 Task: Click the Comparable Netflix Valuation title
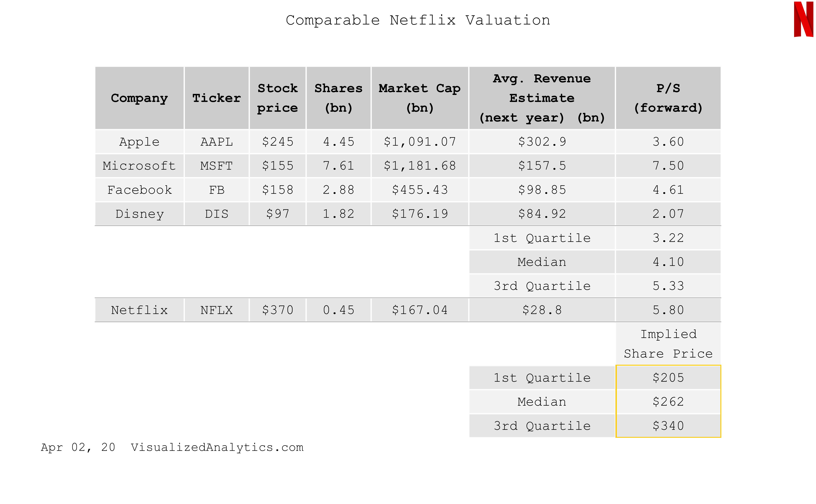point(417,20)
